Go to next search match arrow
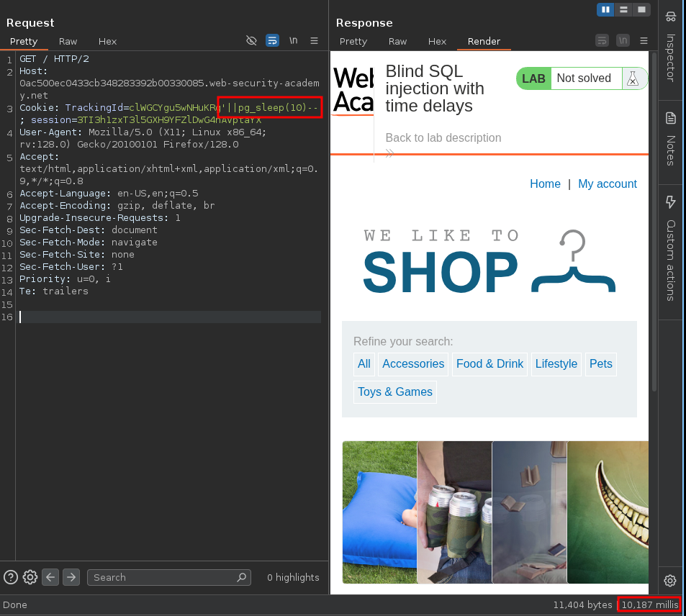The image size is (686, 616). 71,577
